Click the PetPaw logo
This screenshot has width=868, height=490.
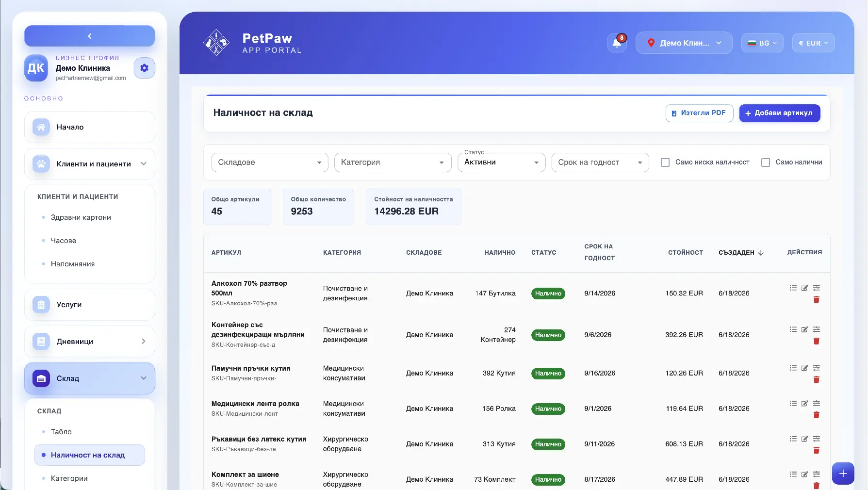pyautogui.click(x=216, y=43)
